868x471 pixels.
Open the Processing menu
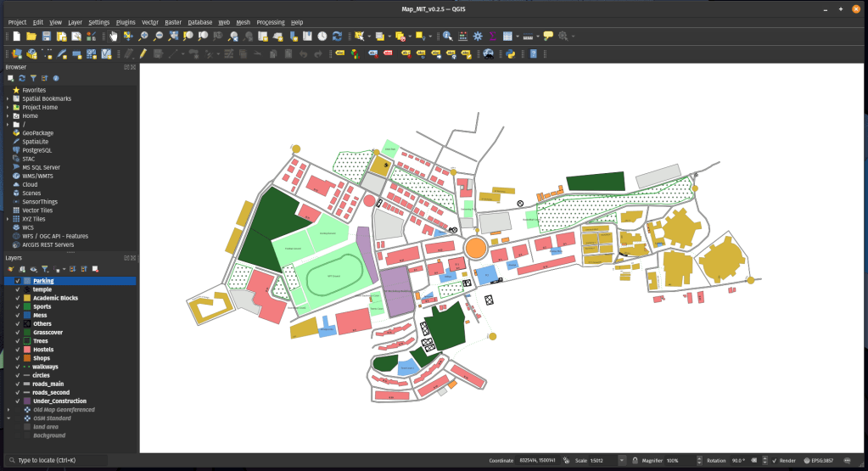(x=270, y=22)
